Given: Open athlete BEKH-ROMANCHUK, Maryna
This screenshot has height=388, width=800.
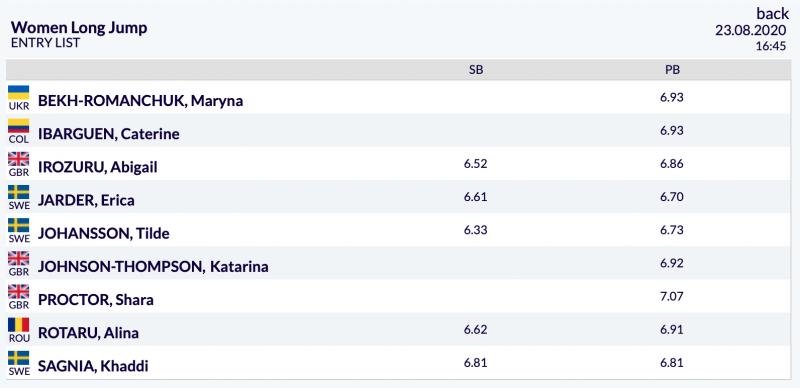Looking at the screenshot, I should point(140,101).
